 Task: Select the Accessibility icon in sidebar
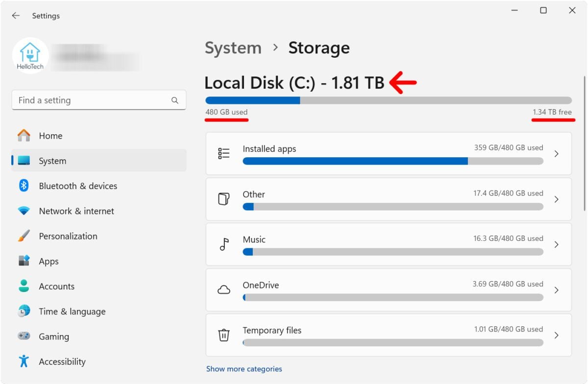click(x=24, y=361)
